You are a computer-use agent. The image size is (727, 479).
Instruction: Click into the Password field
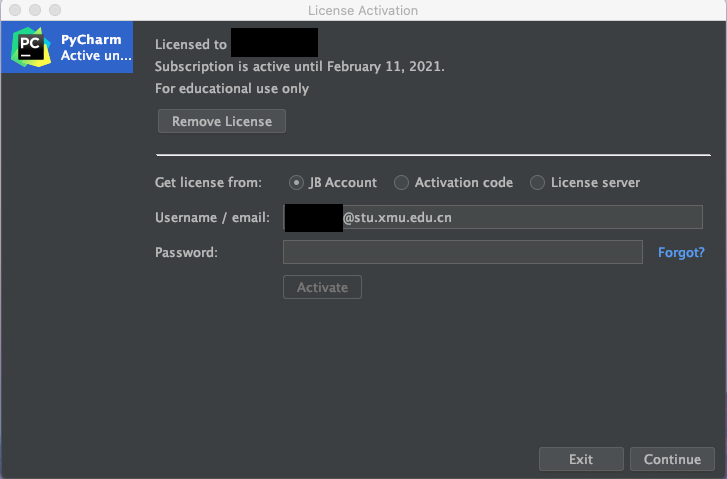pos(463,252)
